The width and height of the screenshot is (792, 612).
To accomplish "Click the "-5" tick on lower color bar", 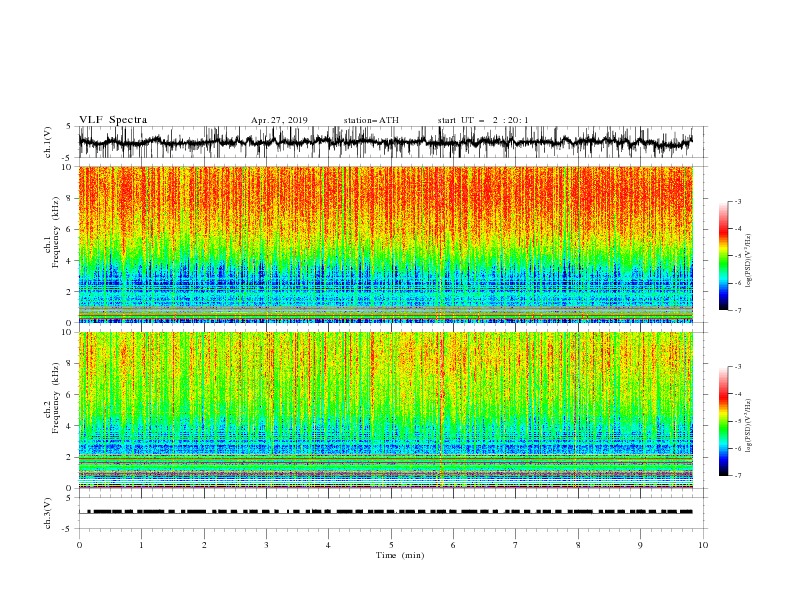I will [737, 421].
